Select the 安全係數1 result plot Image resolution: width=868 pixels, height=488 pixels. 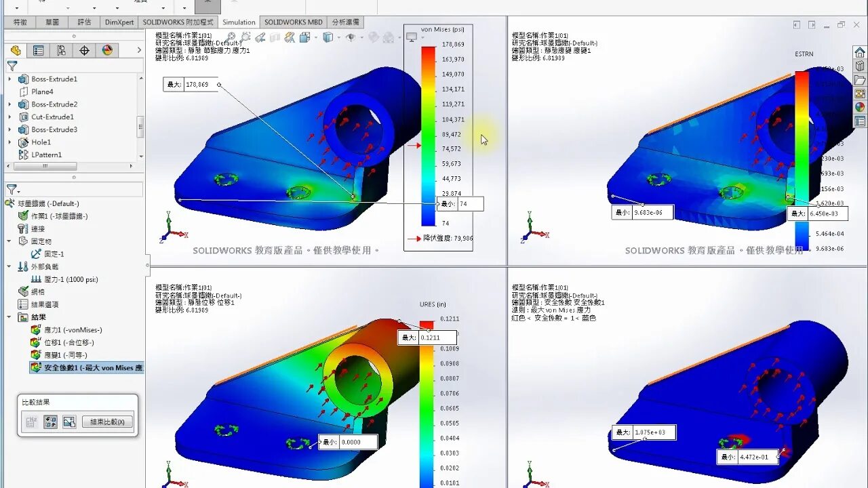(x=87, y=367)
